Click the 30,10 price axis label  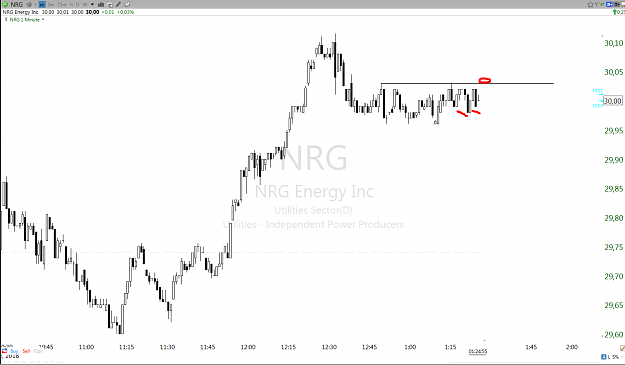pos(613,43)
